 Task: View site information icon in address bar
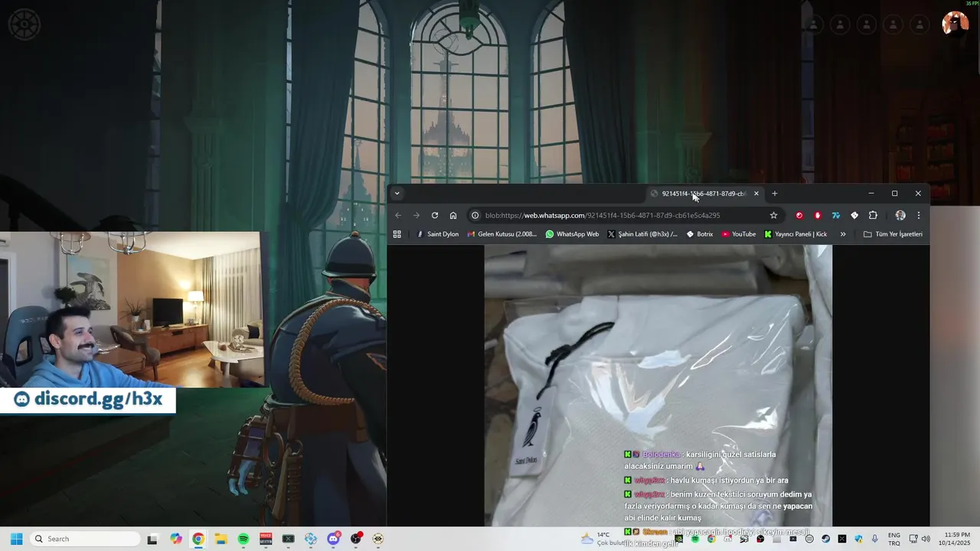pos(475,215)
